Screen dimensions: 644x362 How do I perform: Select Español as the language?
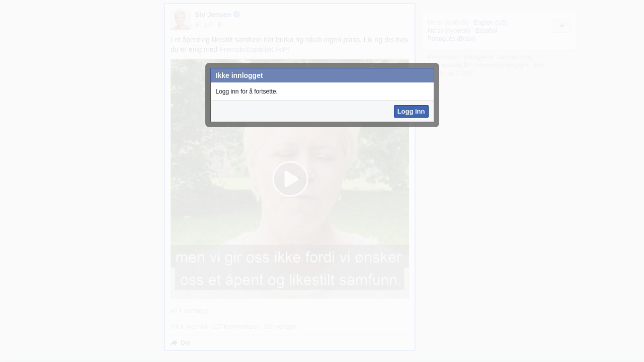pos(486,31)
